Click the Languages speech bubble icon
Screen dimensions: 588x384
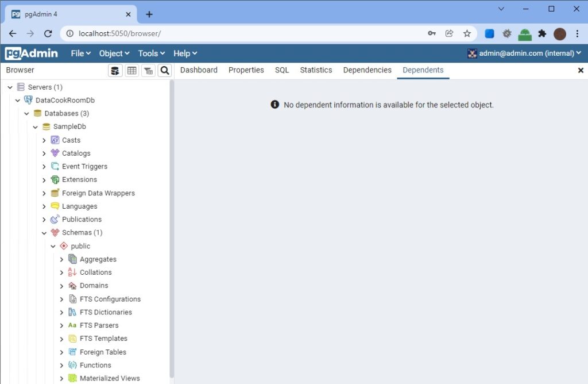tap(55, 206)
